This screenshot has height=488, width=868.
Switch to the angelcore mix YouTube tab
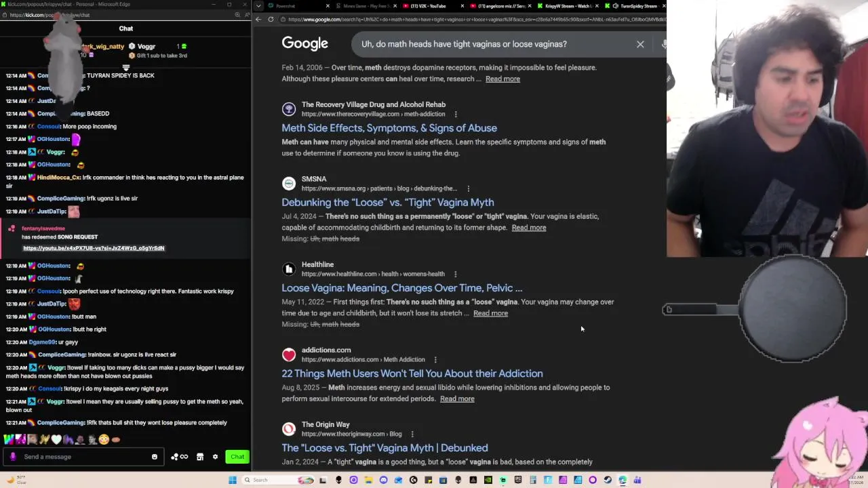coord(500,6)
